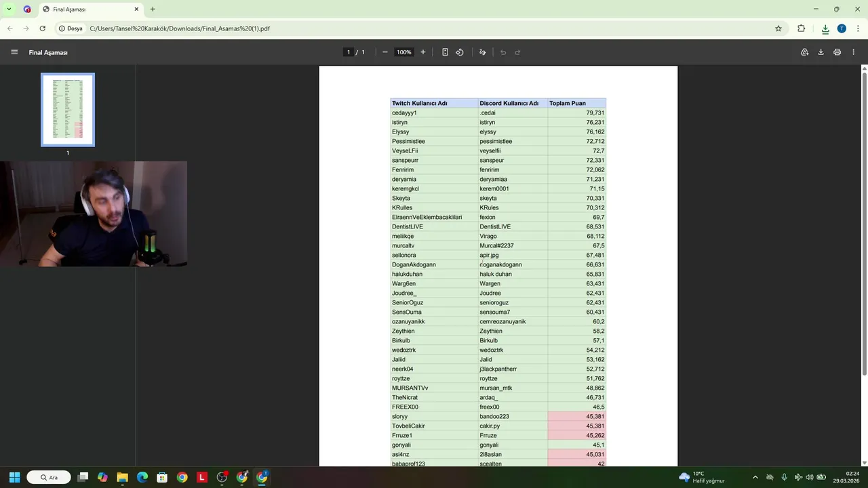Click the Ara taskbar search box

(49, 477)
